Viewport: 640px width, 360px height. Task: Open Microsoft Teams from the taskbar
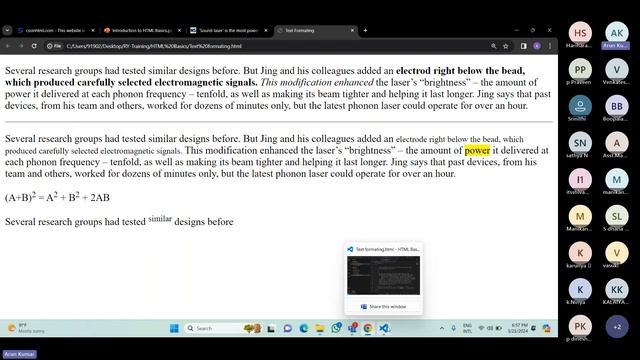(x=353, y=328)
